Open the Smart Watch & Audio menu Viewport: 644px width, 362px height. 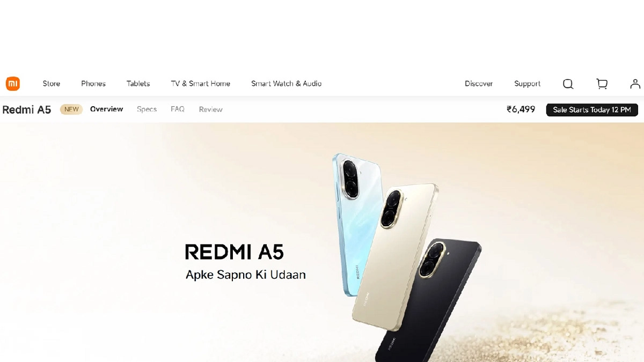coord(287,84)
